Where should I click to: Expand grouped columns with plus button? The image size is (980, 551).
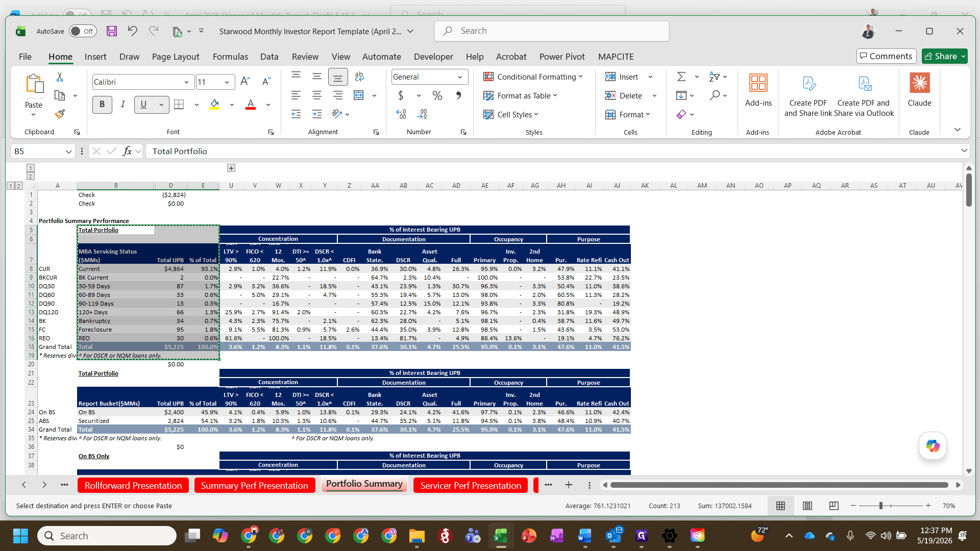tap(231, 168)
